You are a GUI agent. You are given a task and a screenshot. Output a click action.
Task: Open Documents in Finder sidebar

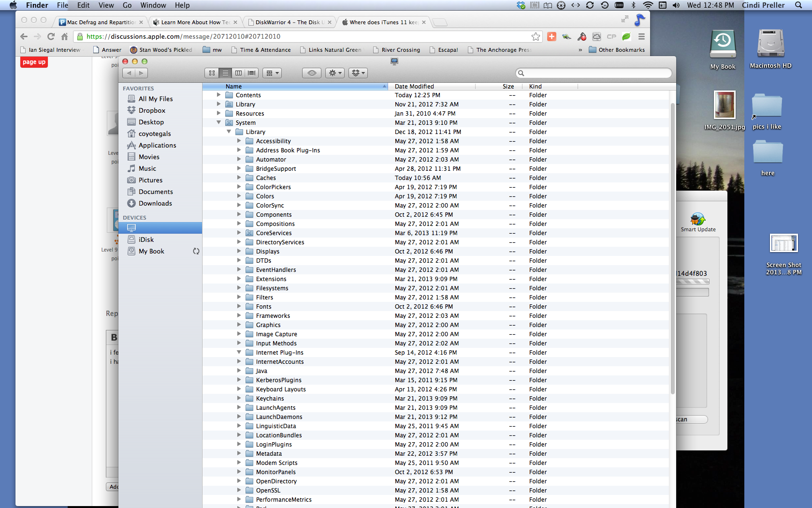[156, 192]
